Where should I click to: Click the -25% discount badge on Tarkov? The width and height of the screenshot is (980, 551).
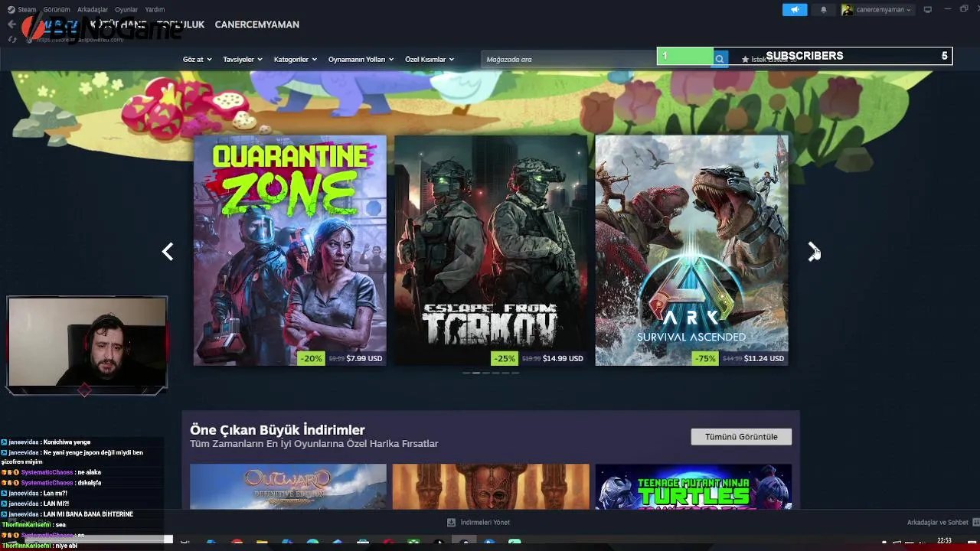coord(505,358)
